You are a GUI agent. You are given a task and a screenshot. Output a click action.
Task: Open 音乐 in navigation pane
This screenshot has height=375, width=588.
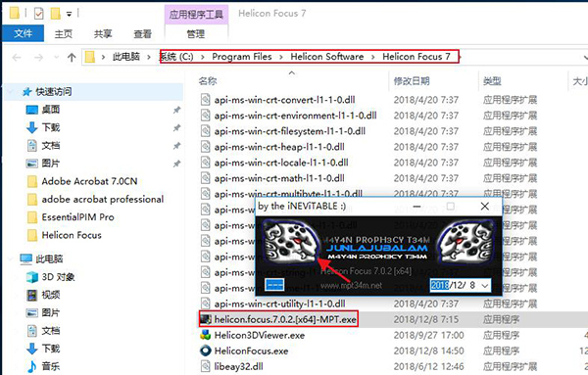(51, 366)
